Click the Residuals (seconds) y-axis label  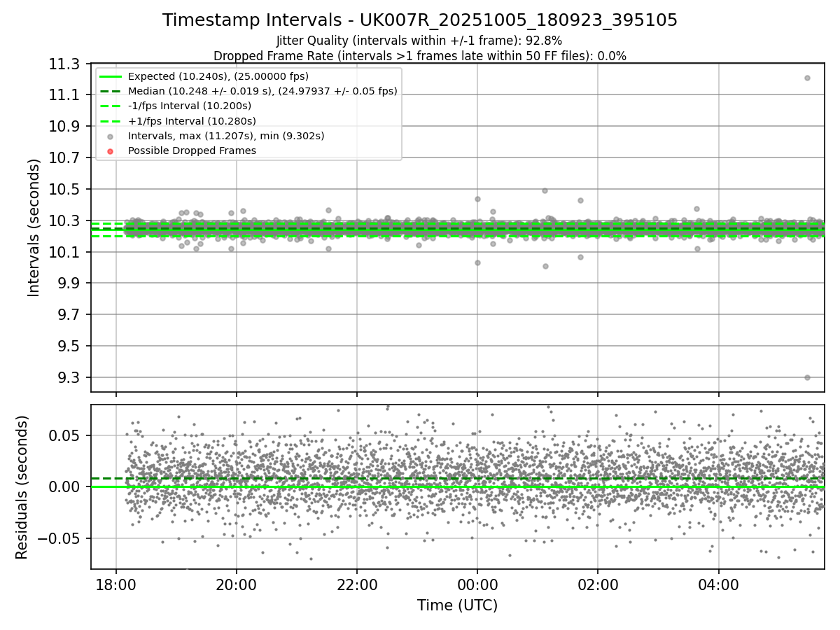22,487
